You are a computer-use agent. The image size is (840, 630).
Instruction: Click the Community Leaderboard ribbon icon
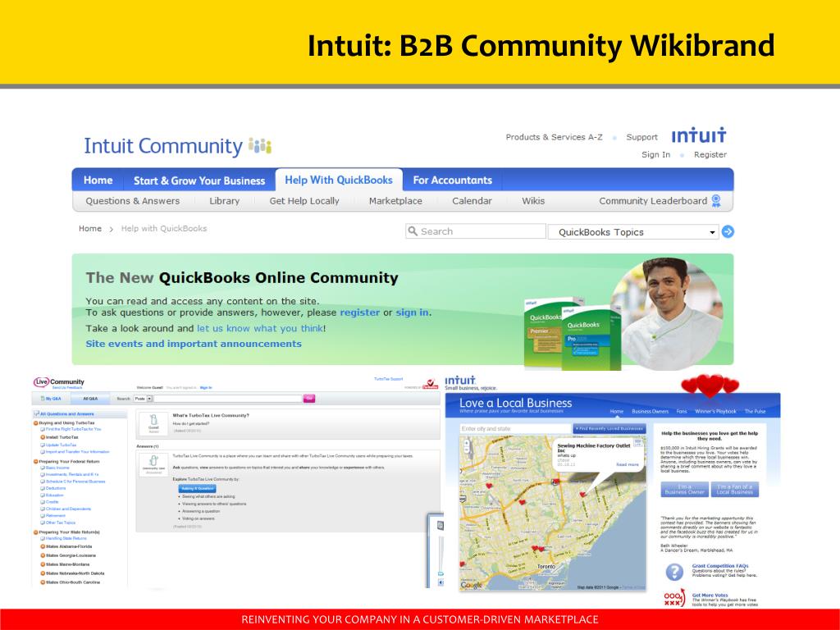pyautogui.click(x=715, y=201)
